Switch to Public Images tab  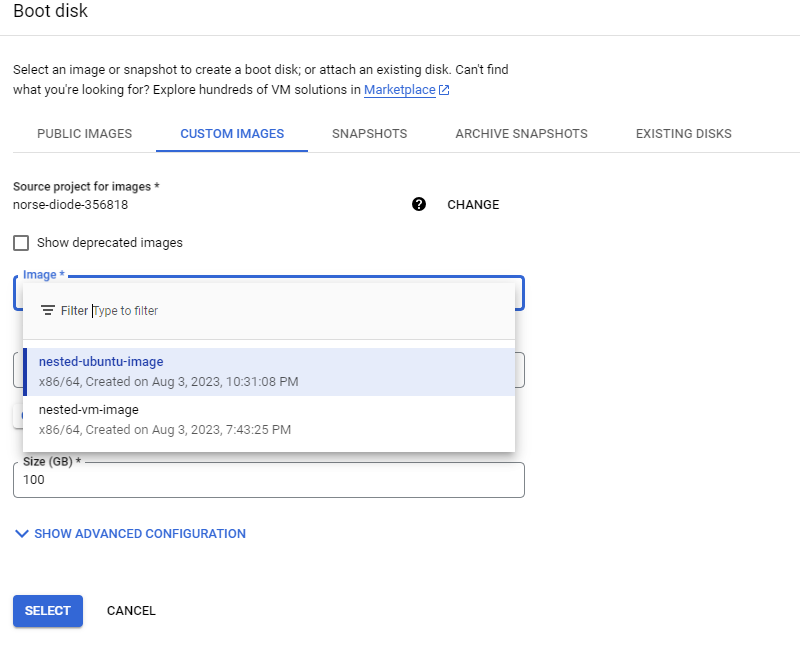(x=85, y=134)
